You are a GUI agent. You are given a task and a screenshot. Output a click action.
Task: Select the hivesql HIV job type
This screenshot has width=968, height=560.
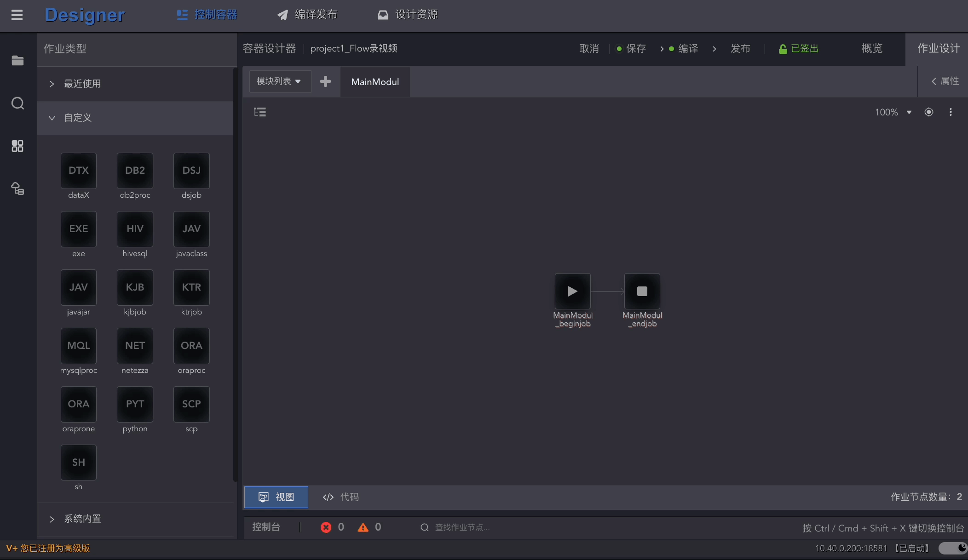pos(135,229)
